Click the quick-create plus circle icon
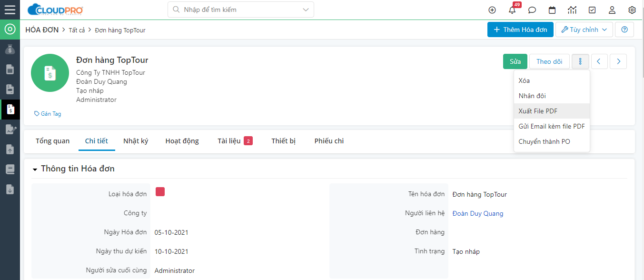This screenshot has width=644, height=280. point(492,10)
